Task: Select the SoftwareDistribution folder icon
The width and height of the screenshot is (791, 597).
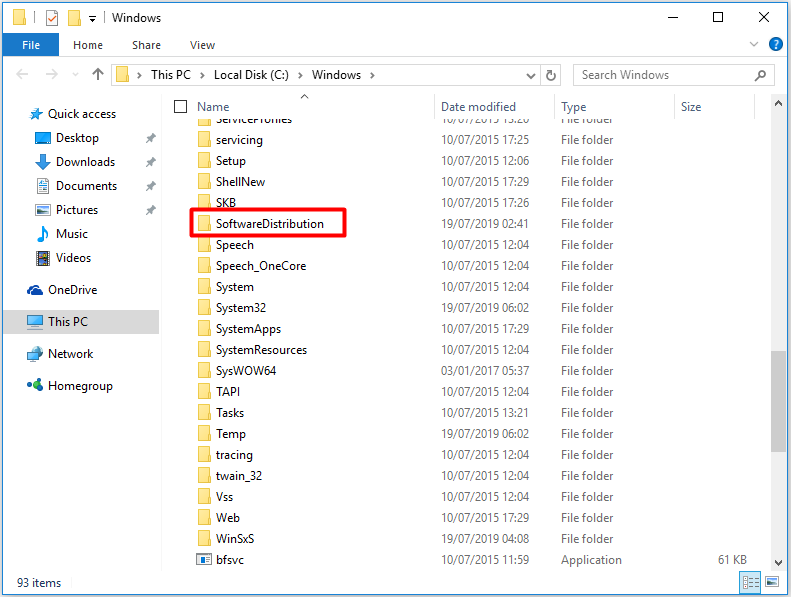Action: (x=204, y=223)
